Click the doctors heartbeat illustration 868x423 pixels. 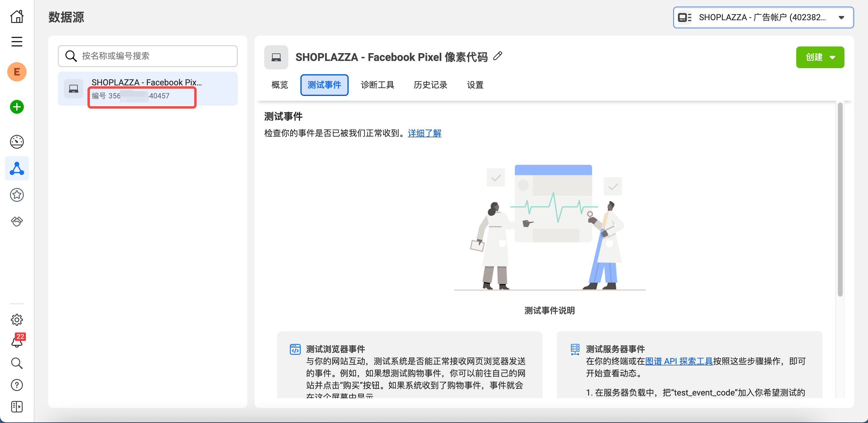coord(550,228)
